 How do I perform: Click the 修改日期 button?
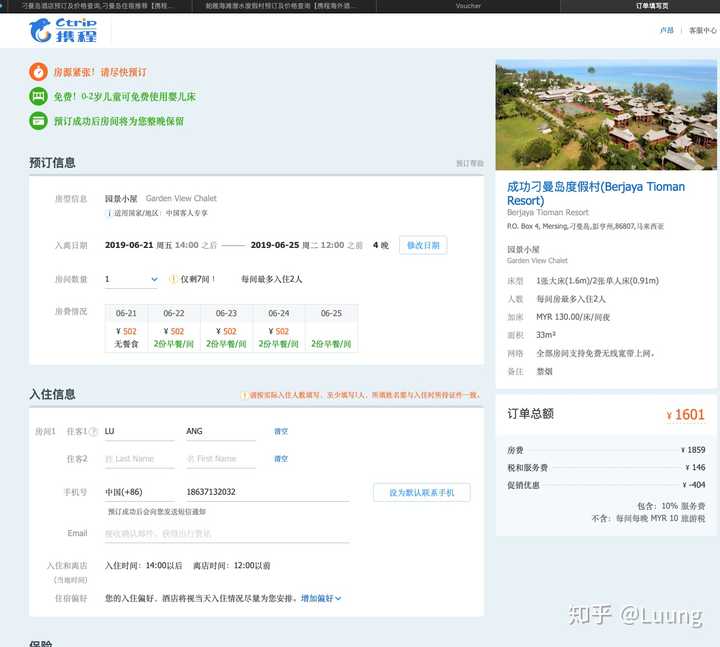pyautogui.click(x=423, y=245)
